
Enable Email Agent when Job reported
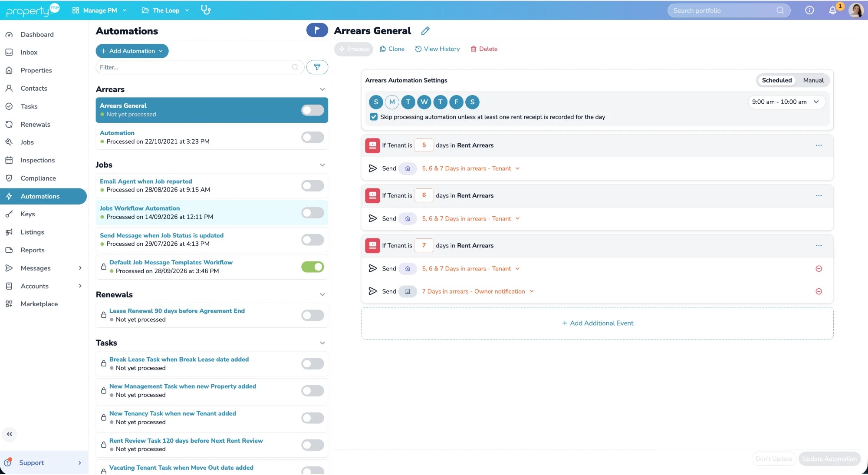point(312,185)
